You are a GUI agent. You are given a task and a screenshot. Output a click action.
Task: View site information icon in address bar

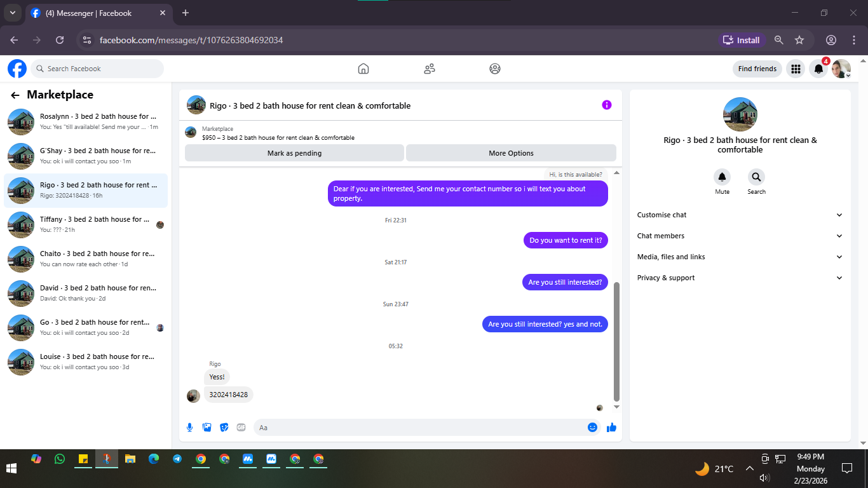[87, 40]
